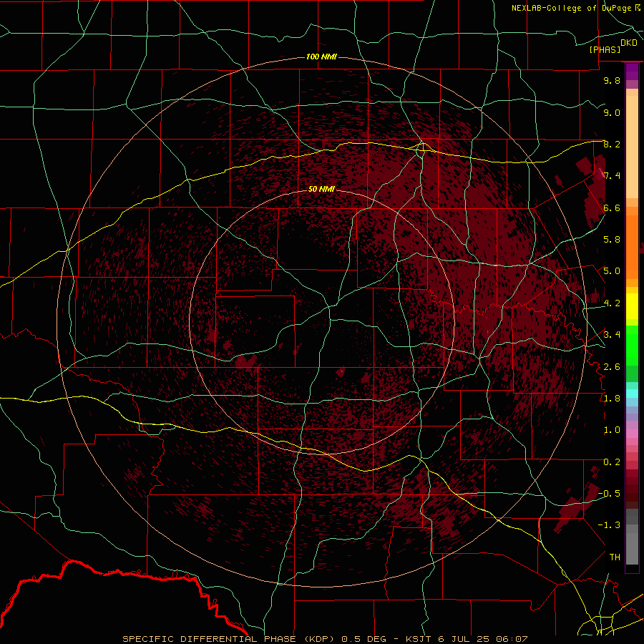Screen dimensions: 644x644
Task: Click the [PHAS] label above the color scale
Action: click(605, 50)
